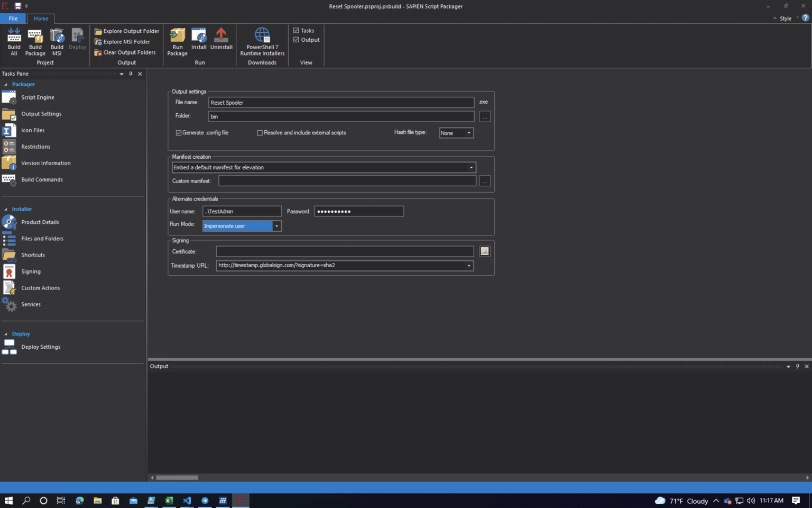Open the Services installer task
Viewport: 812px width, 508px height.
[x=31, y=304]
